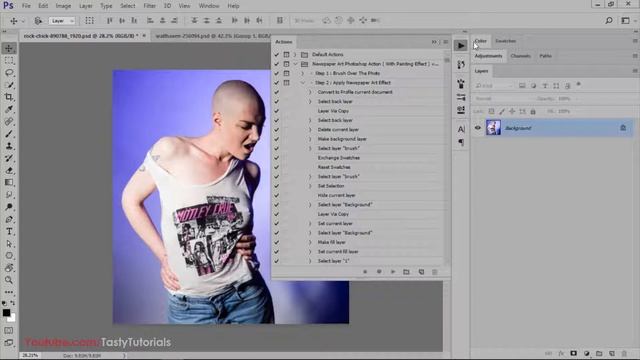The image size is (640, 360).
Task: Select the Hand tool
Action: (x=9, y=268)
